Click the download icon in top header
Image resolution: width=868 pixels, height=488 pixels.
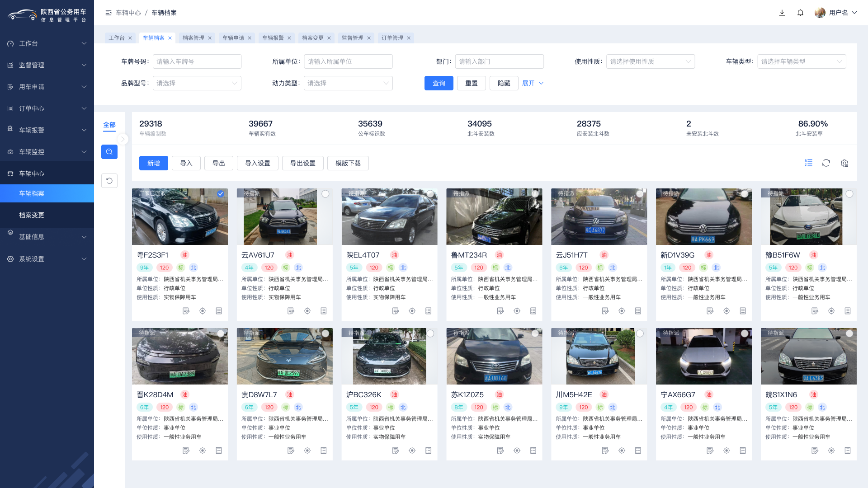(782, 13)
